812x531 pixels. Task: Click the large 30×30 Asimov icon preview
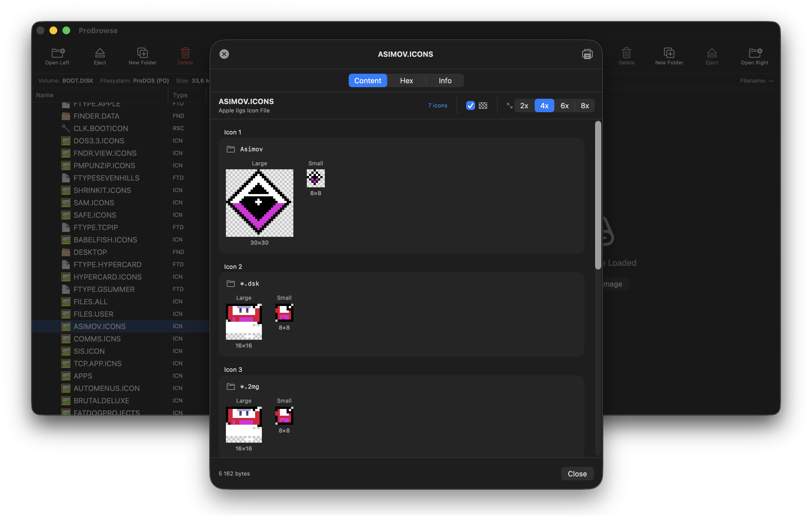coord(259,203)
